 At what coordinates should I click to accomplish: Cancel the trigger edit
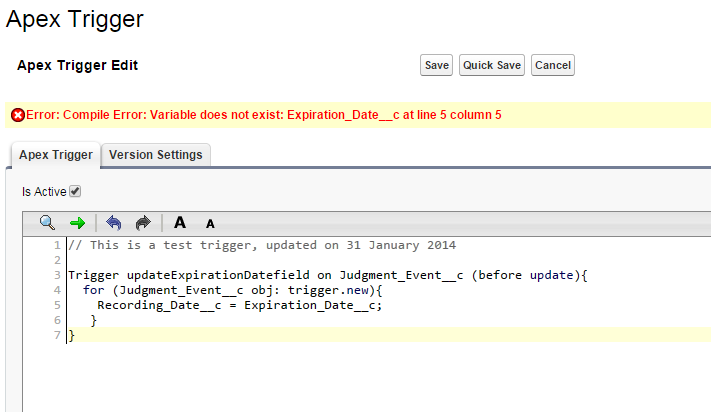[553, 65]
